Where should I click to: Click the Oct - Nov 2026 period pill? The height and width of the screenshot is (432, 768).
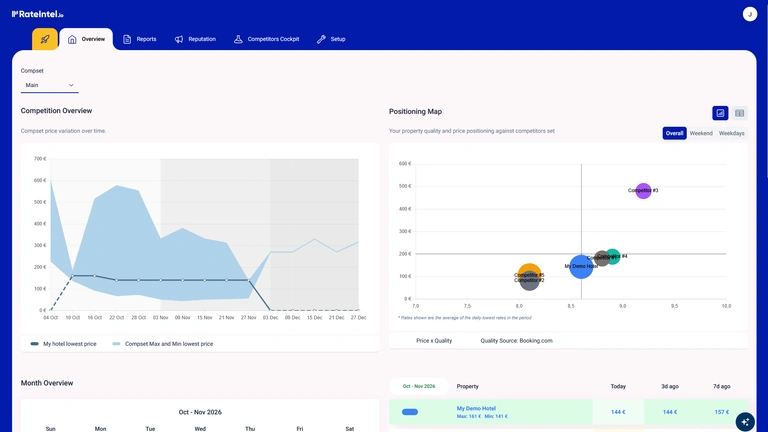point(419,386)
